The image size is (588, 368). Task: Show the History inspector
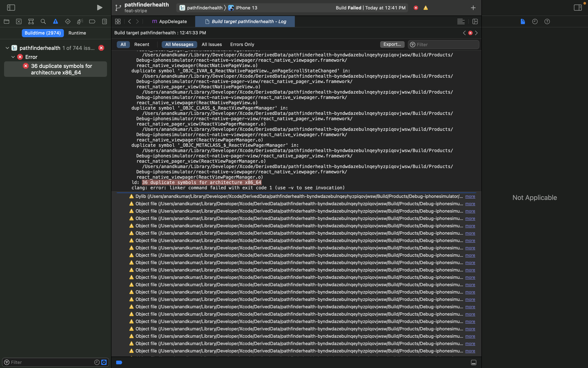point(535,21)
